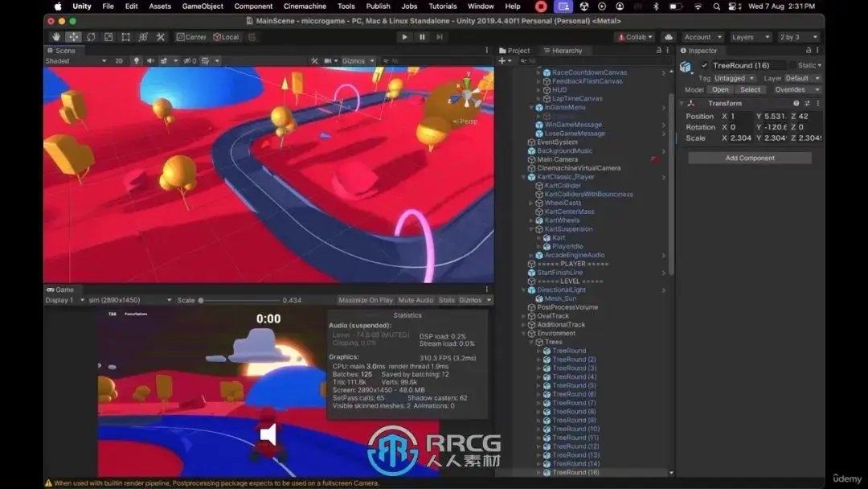Step one frame forward

tap(440, 37)
